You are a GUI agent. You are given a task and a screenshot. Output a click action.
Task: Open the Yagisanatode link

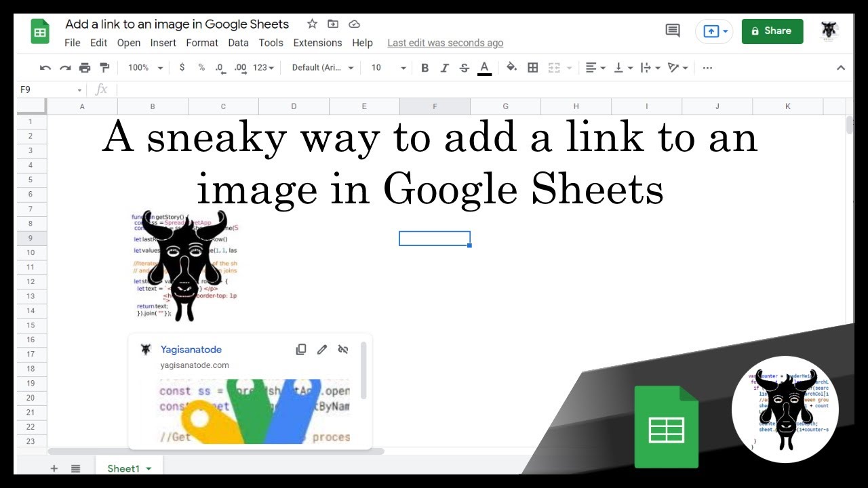tap(191, 350)
